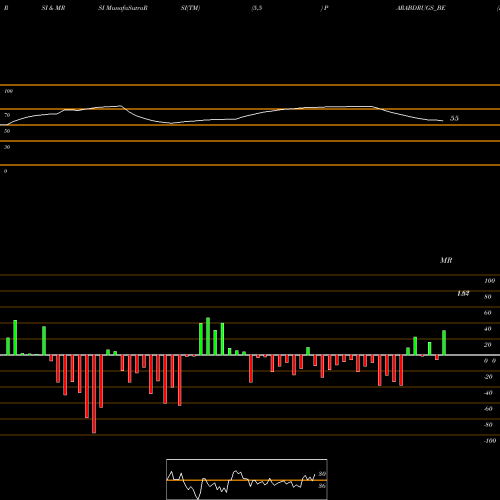This screenshot has width=500, height=500.
Task: Click the '-20' label on the MR axis
Action: tap(488, 377)
